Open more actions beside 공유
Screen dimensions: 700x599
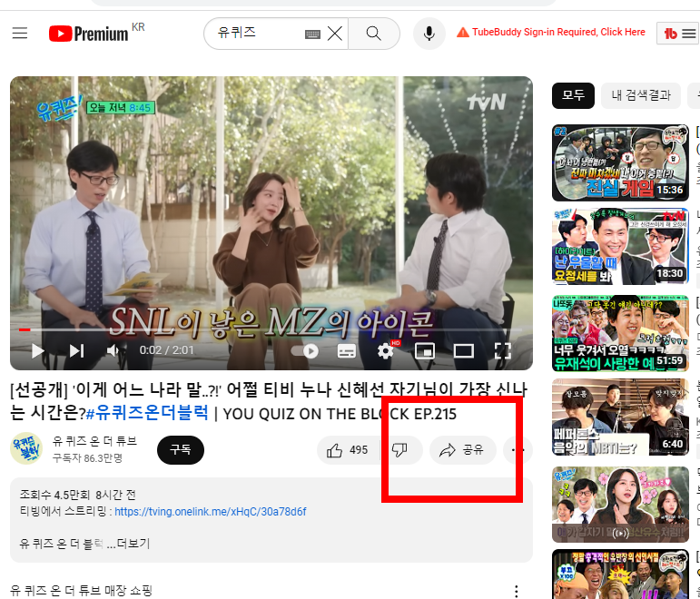518,450
